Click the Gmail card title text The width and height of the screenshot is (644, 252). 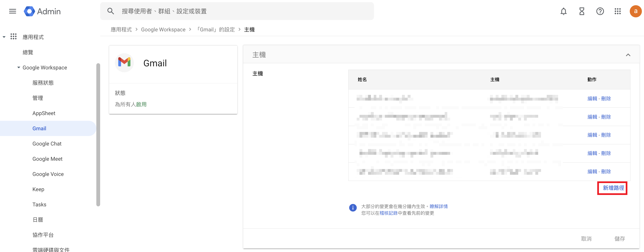(155, 63)
